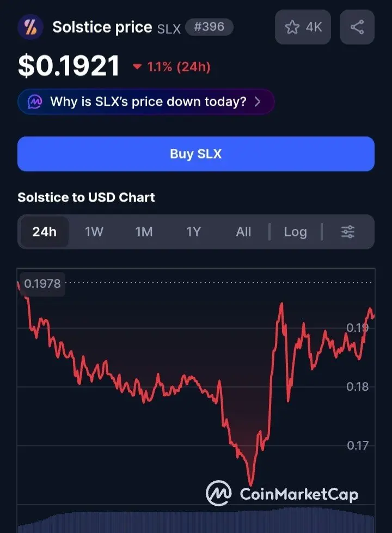The width and height of the screenshot is (392, 533).
Task: Expand 'Why is SLX's price down today?' chevron
Action: [258, 101]
